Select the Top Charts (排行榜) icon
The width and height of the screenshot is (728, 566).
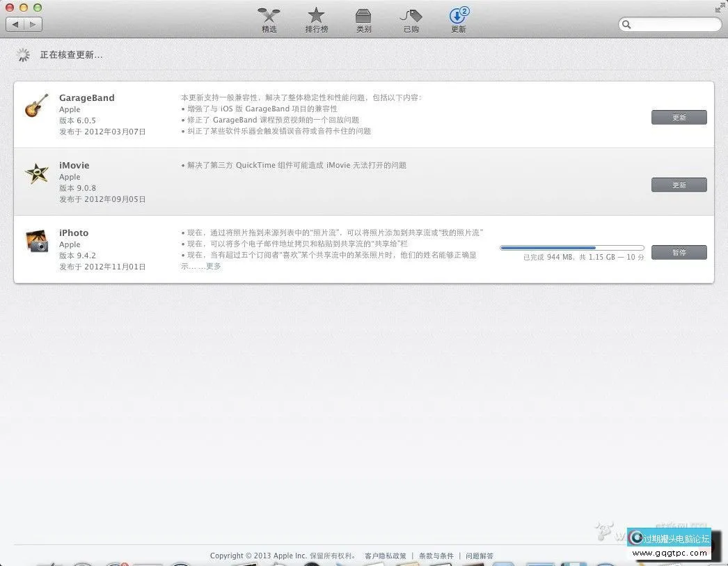(316, 19)
